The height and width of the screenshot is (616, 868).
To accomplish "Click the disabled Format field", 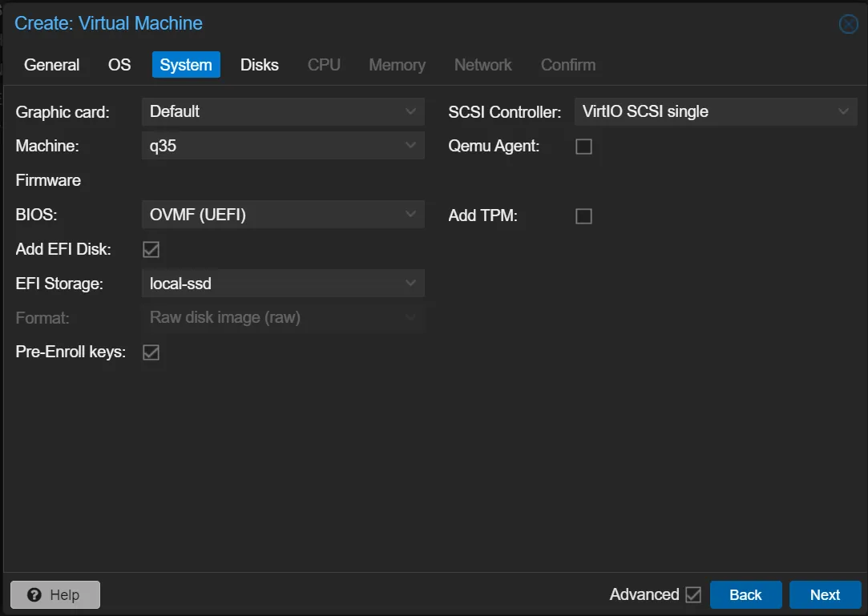I will 282,317.
